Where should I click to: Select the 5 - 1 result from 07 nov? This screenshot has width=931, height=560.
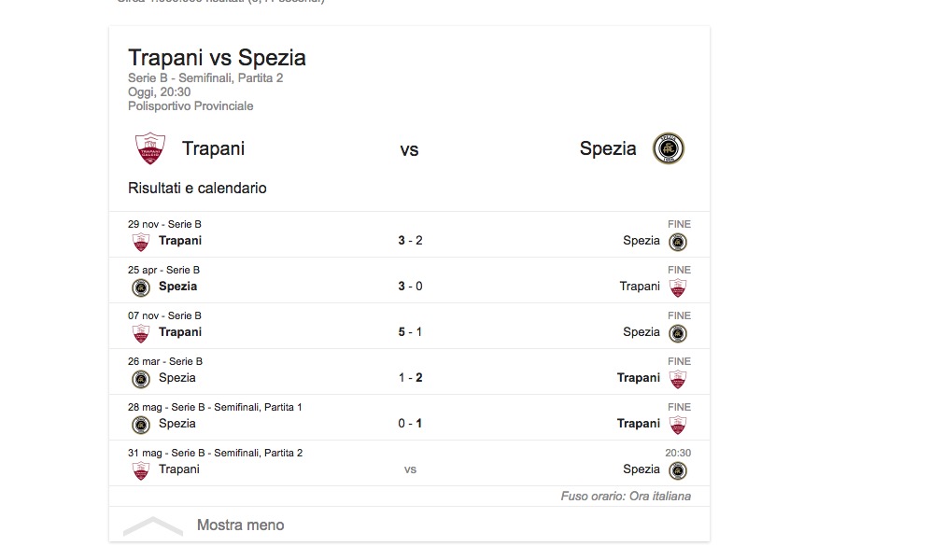(x=410, y=332)
